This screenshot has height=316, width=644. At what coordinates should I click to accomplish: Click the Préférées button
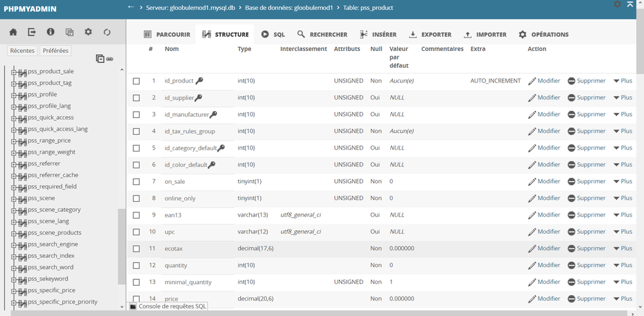pos(55,50)
